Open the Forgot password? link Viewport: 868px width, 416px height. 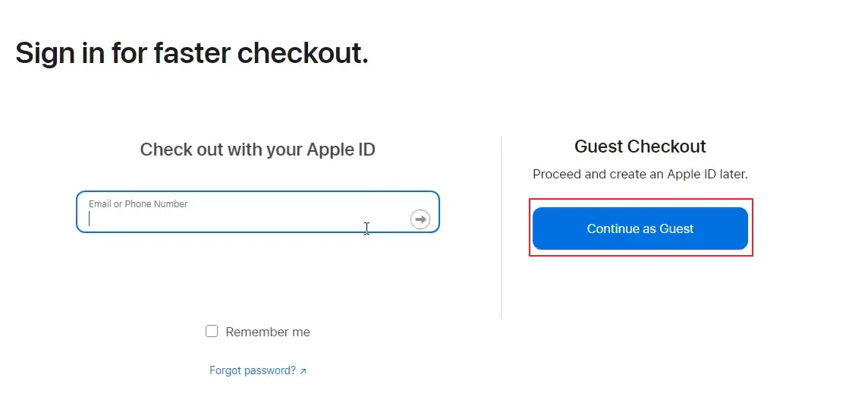[x=253, y=370]
